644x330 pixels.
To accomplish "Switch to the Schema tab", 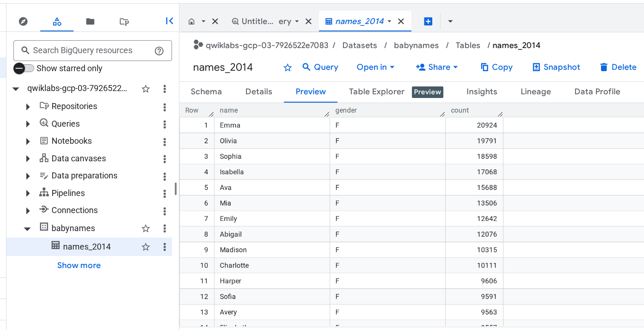I will tap(206, 92).
